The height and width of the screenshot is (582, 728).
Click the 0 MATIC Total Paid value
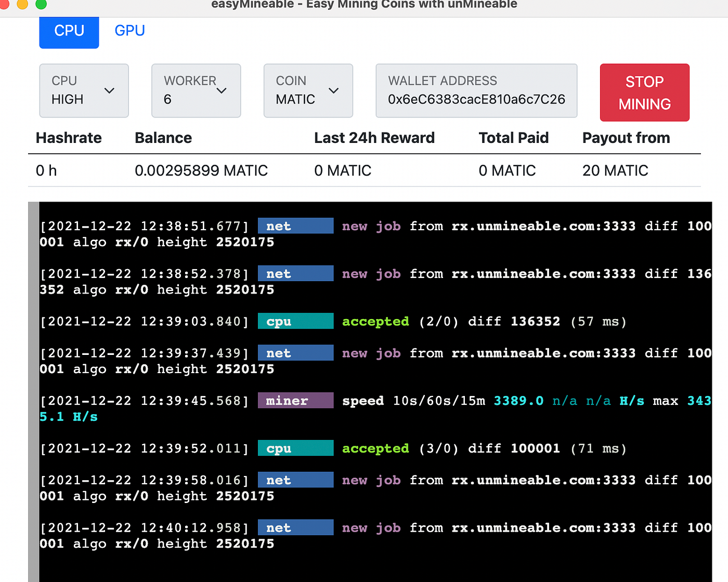coord(507,170)
